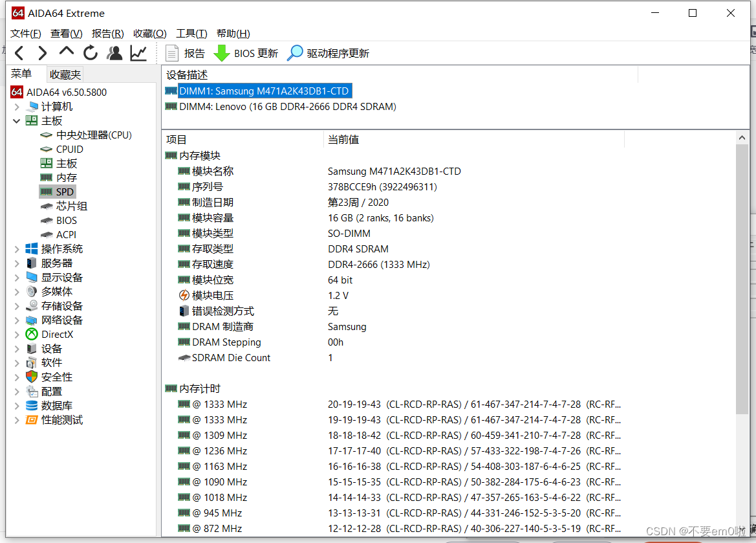Go forward with the right arrow
This screenshot has width=756, height=543.
43,52
